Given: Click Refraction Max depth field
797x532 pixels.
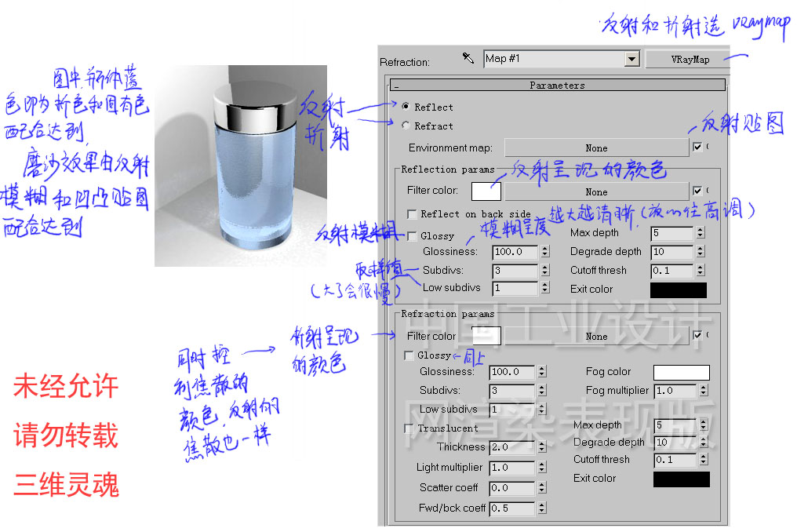Looking at the screenshot, I should (675, 425).
